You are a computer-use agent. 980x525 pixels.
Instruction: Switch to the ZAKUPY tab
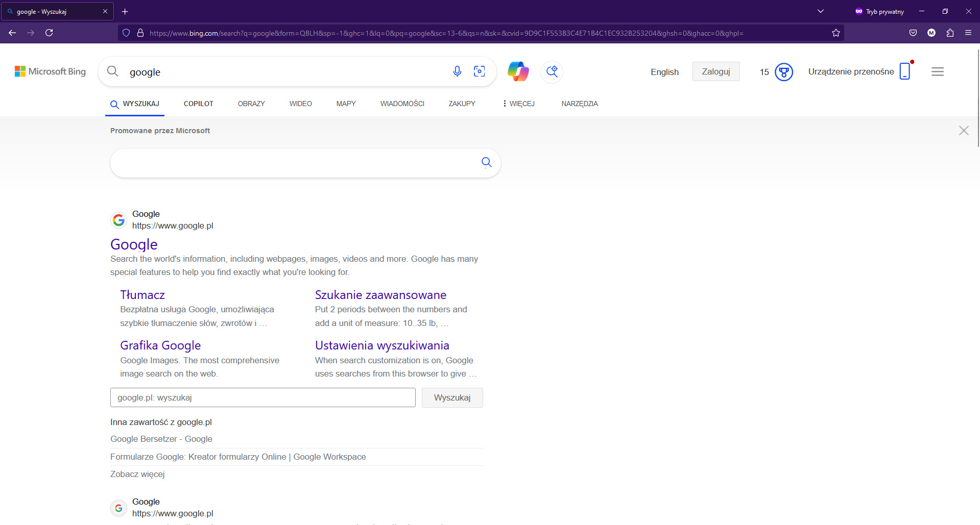click(462, 104)
